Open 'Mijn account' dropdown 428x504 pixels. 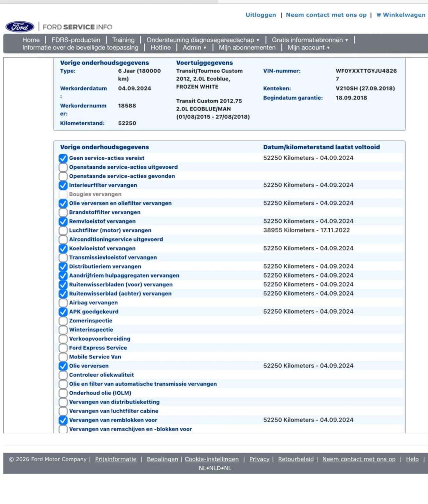tap(308, 48)
